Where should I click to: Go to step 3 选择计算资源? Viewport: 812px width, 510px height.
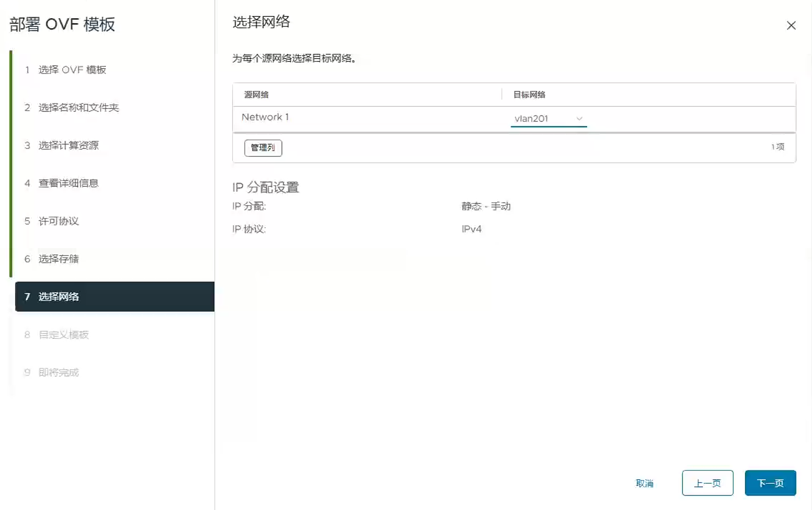tap(68, 146)
